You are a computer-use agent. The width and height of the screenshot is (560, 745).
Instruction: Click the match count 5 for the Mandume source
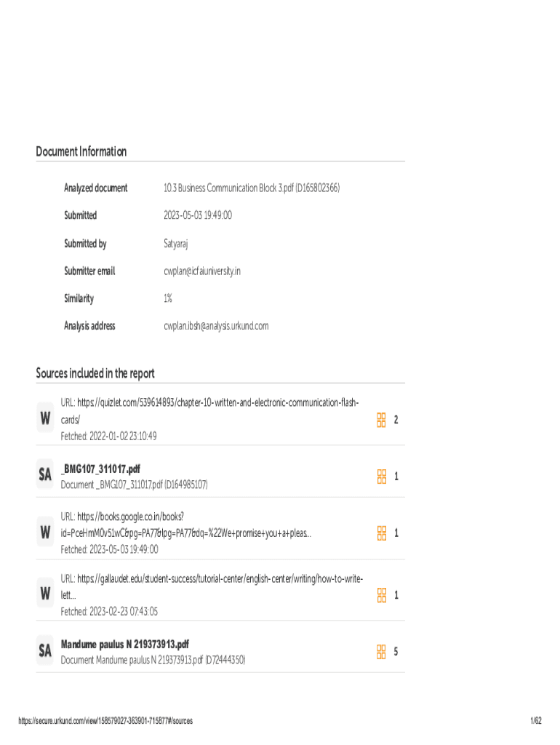click(x=396, y=651)
